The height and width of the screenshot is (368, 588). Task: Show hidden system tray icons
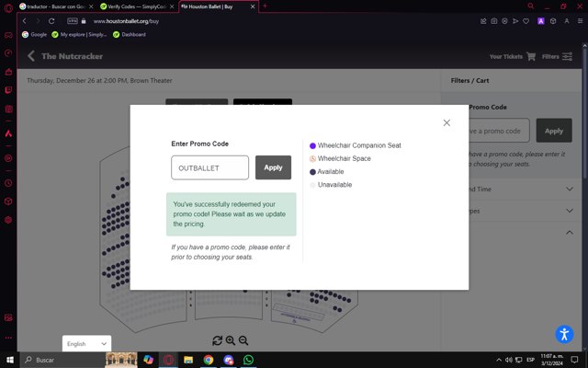coord(499,360)
